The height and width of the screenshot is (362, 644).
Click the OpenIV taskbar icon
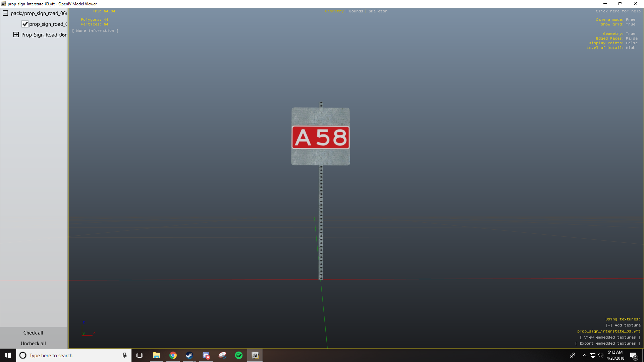[255, 355]
